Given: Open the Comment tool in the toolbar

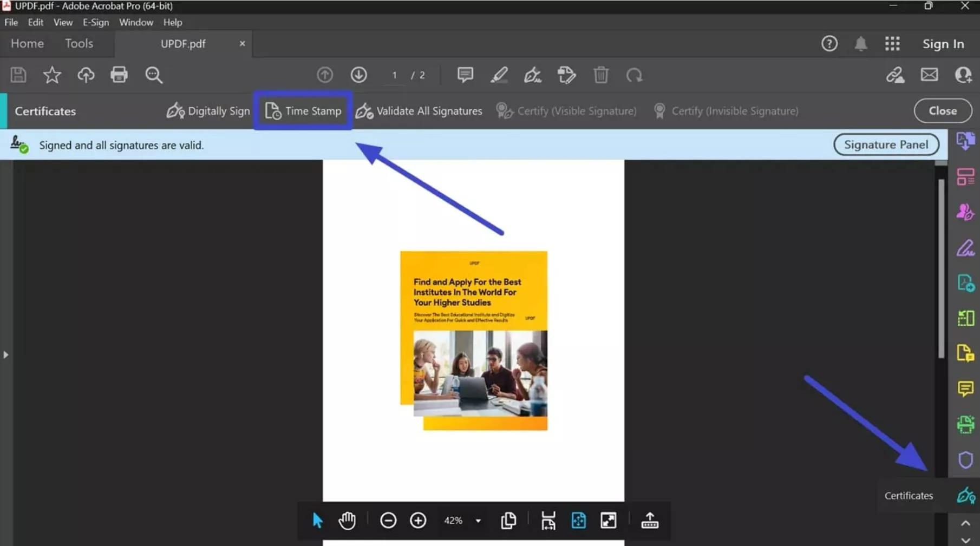Looking at the screenshot, I should (x=465, y=75).
